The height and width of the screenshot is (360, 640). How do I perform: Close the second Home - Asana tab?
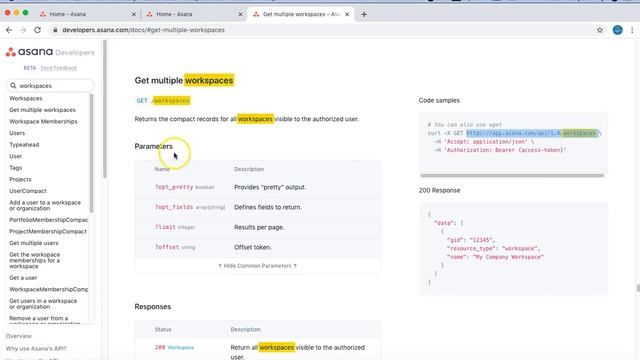240,14
